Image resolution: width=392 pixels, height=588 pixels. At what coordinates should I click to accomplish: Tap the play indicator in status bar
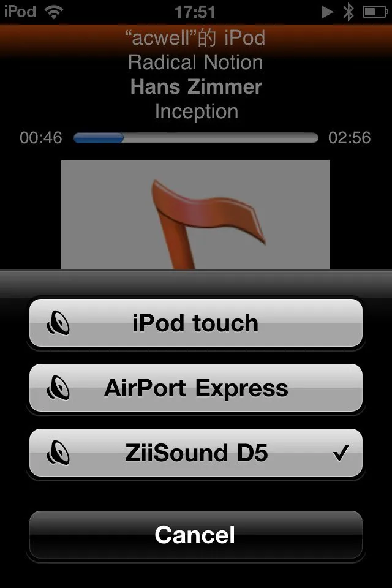[x=328, y=12]
